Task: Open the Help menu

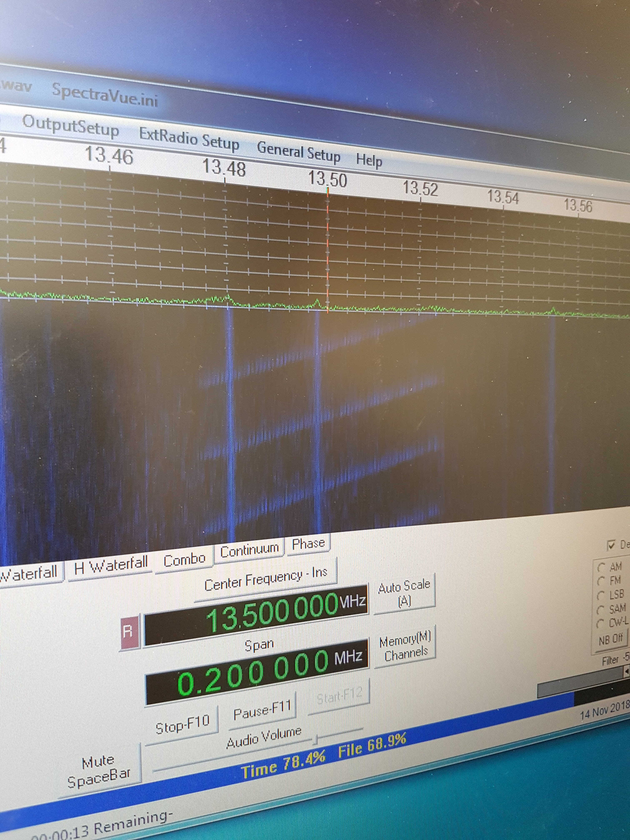Action: pos(369,160)
